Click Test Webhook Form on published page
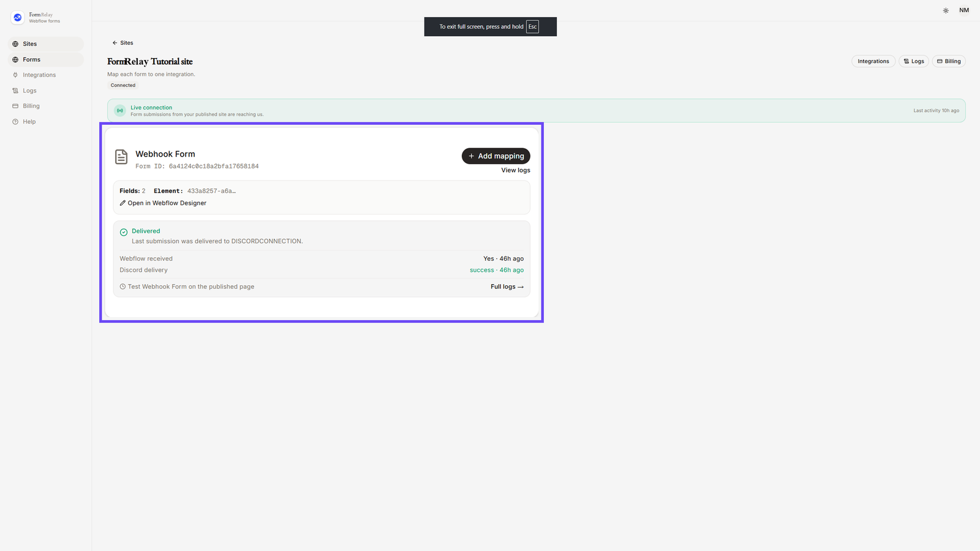 pos(187,287)
